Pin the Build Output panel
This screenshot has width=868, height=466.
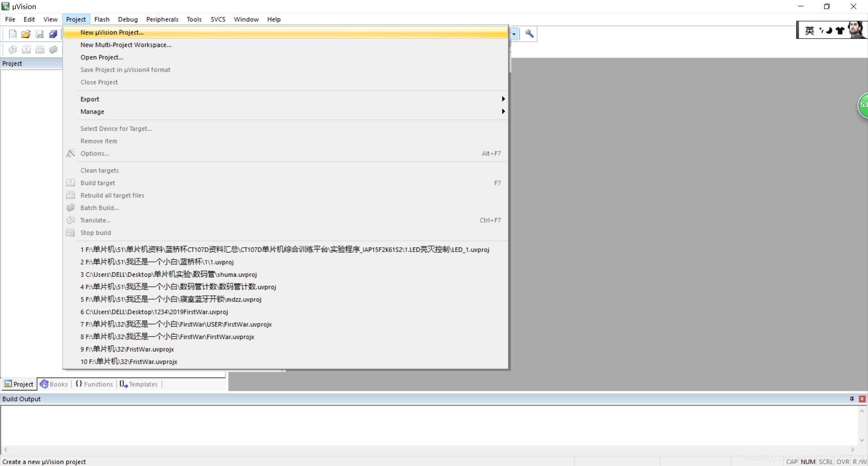pyautogui.click(x=852, y=399)
